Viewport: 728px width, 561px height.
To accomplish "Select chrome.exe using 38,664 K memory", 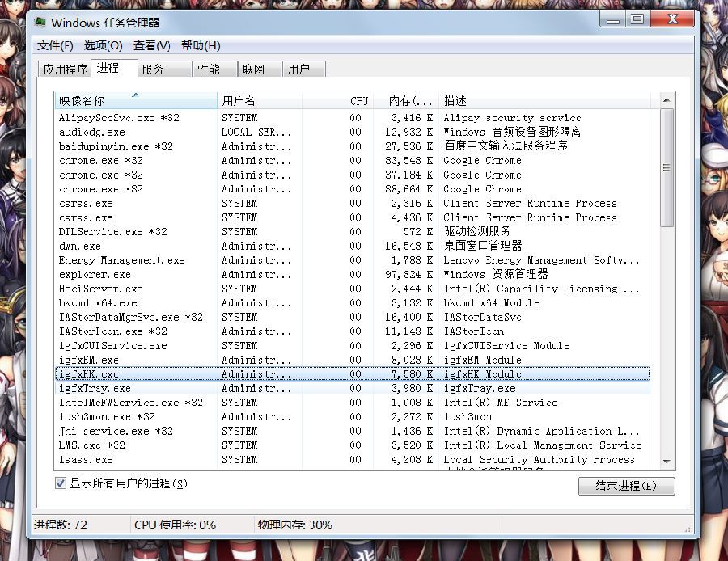I will [353, 189].
